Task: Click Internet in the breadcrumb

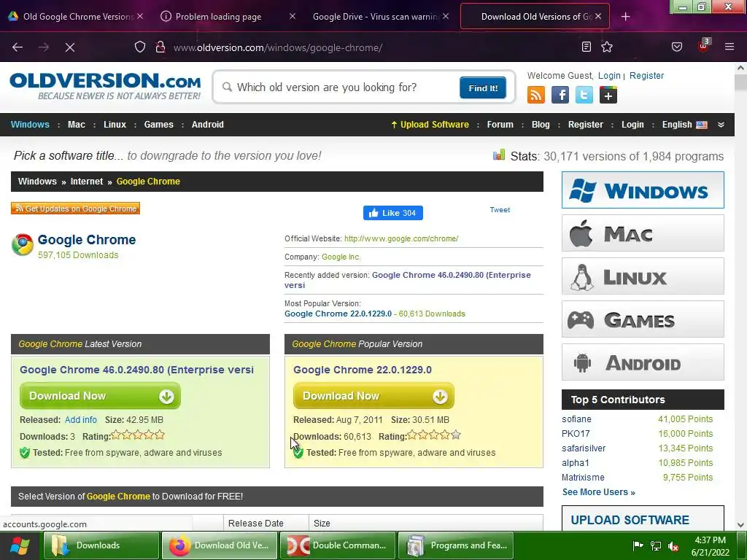Action: click(x=87, y=182)
